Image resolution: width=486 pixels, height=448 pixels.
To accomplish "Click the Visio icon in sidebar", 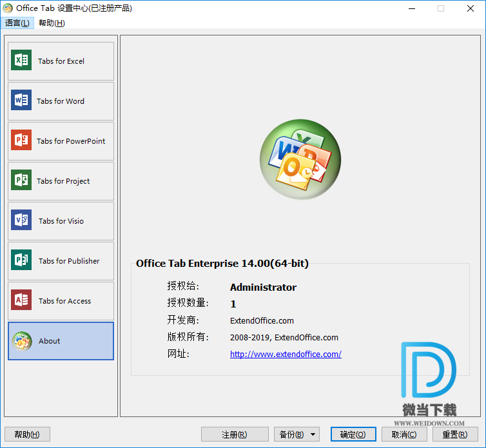I will click(x=21, y=220).
